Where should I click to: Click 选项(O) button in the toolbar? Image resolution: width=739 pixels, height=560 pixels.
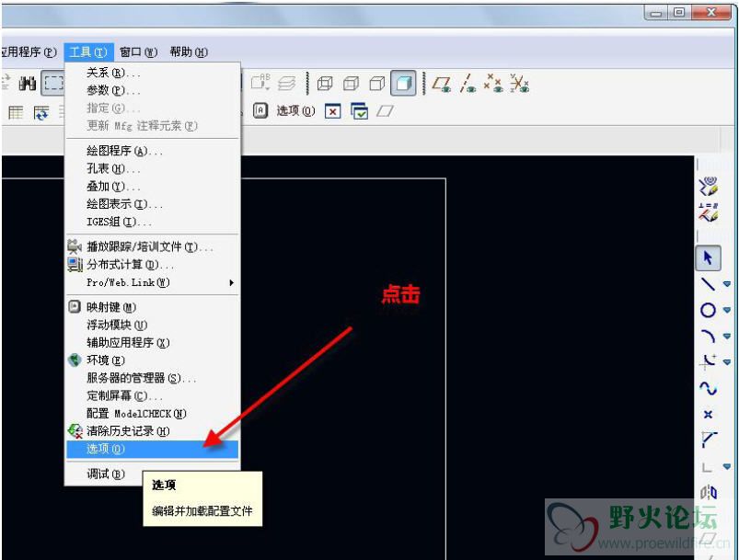(294, 110)
